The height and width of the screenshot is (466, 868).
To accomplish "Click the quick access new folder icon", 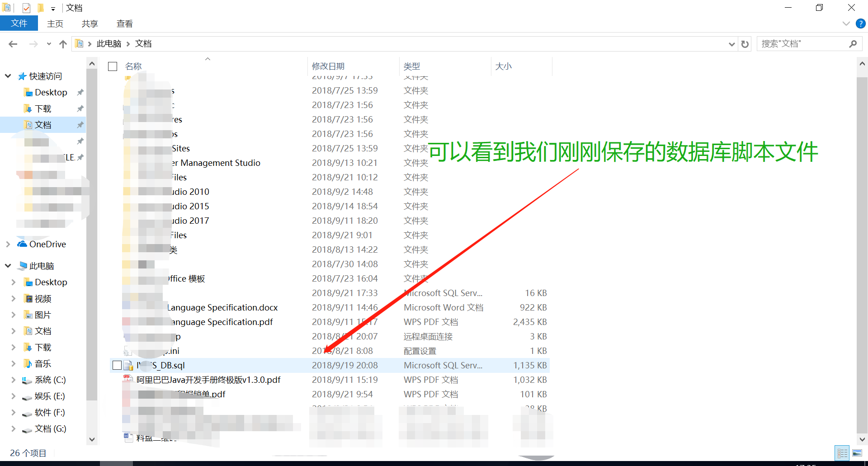I will coord(40,8).
